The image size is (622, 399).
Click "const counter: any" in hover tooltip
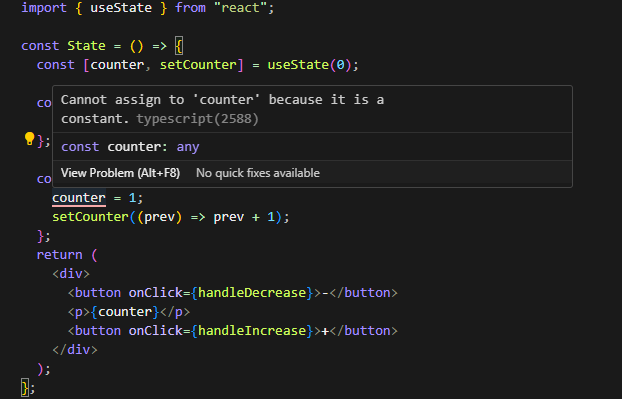130,147
